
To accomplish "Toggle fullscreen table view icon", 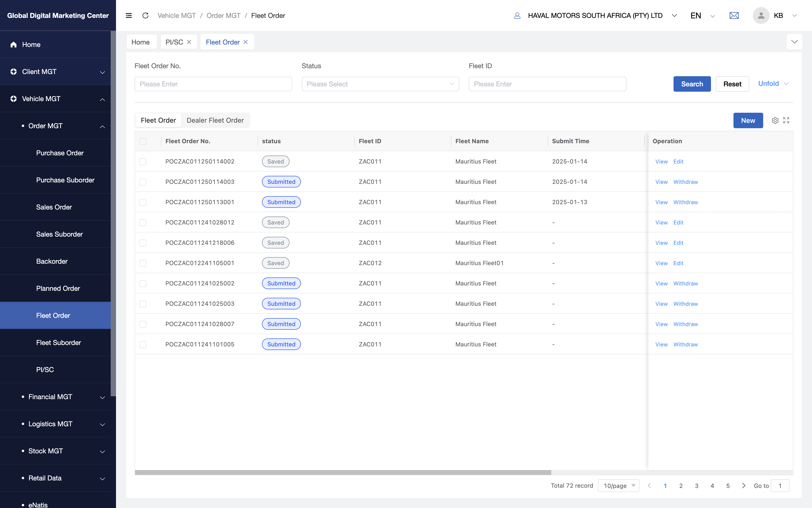I will 786,120.
